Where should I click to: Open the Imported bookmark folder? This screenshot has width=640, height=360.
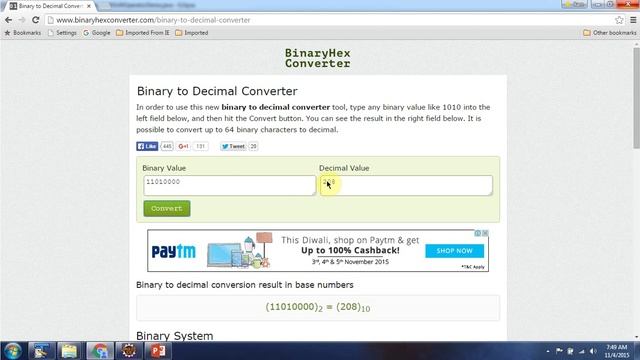pos(192,33)
